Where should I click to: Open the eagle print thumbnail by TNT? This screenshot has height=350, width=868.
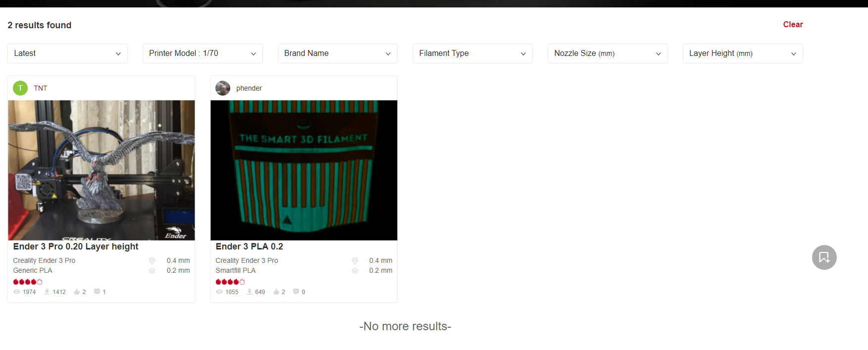click(x=102, y=170)
